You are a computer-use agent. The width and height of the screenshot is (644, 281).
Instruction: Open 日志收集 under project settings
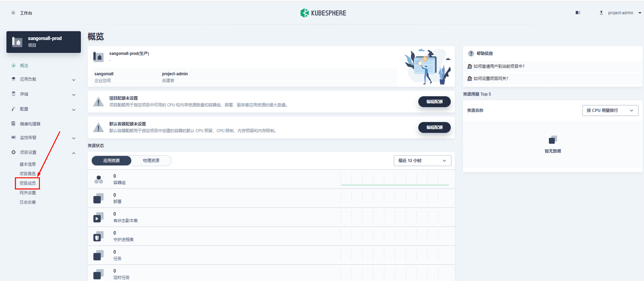click(x=28, y=202)
